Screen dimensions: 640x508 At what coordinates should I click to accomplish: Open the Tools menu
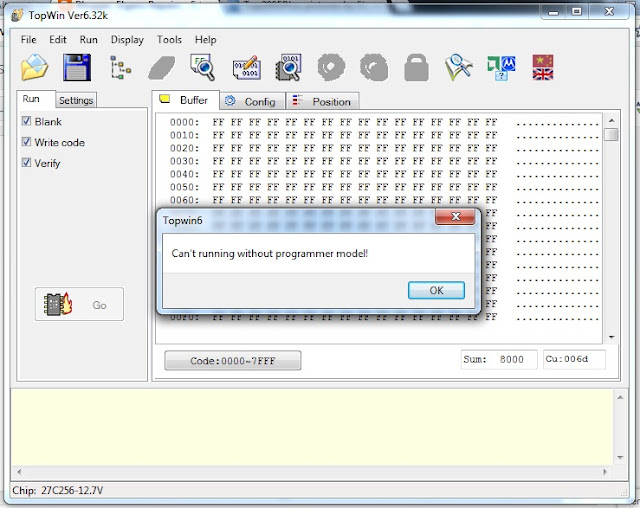click(169, 40)
